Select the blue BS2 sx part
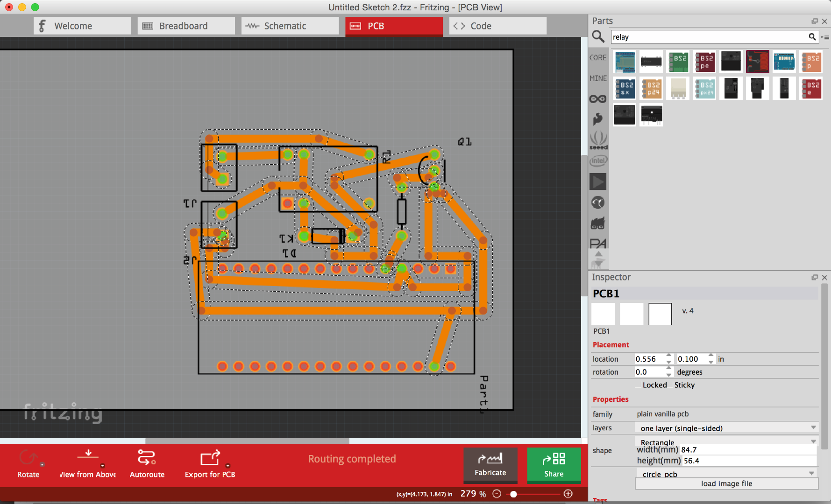Image resolution: width=831 pixels, height=504 pixels. coord(625,88)
